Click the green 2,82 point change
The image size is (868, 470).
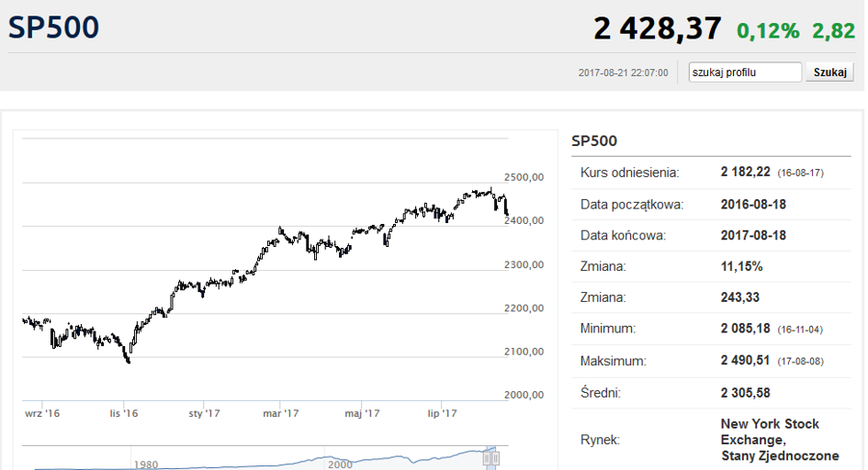click(834, 31)
